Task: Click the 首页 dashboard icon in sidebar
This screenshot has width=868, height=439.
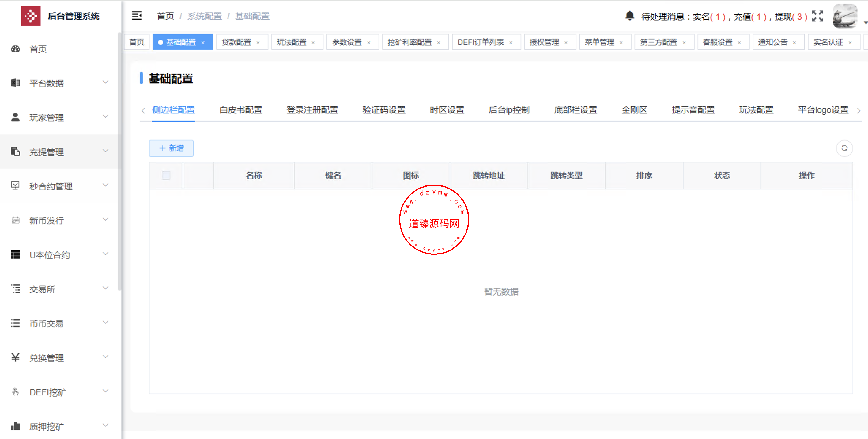Action: 16,49
